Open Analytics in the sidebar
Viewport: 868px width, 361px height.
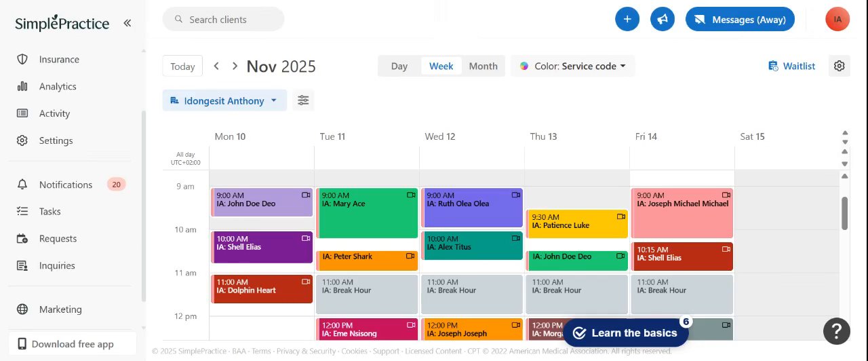tap(58, 86)
